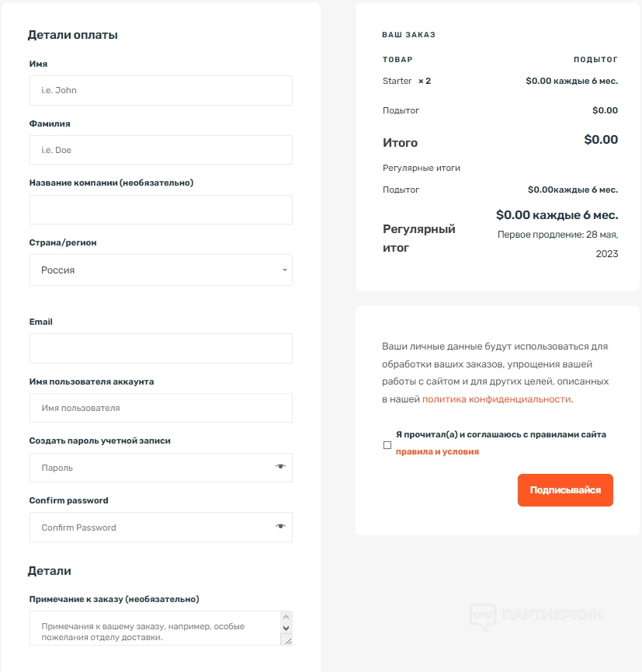Check the terms agreement checkbox
Image resolution: width=642 pixels, height=672 pixels.
[x=387, y=445]
